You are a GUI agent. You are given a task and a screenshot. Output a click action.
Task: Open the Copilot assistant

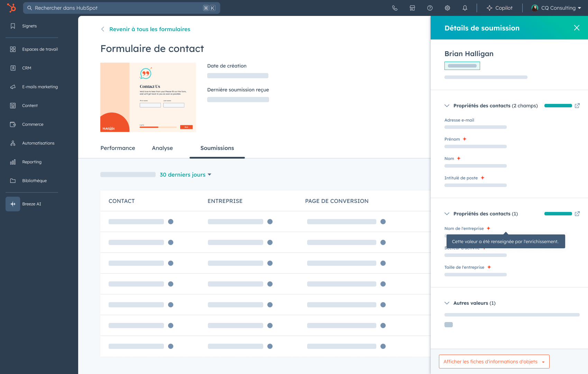[499, 8]
